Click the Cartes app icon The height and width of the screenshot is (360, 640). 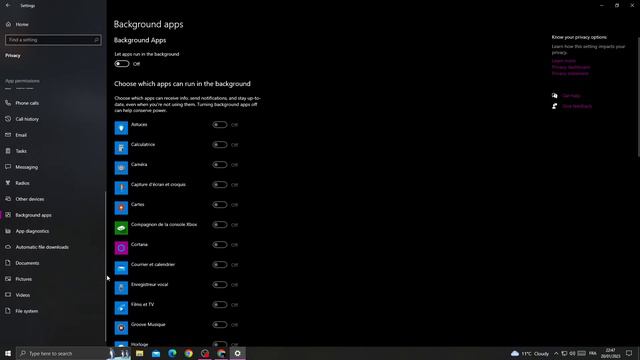tap(121, 208)
